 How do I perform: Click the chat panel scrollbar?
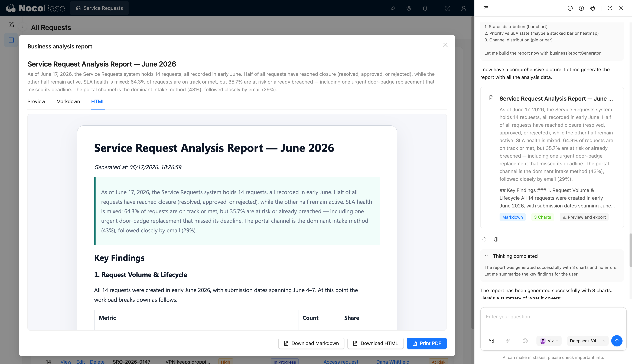click(630, 250)
